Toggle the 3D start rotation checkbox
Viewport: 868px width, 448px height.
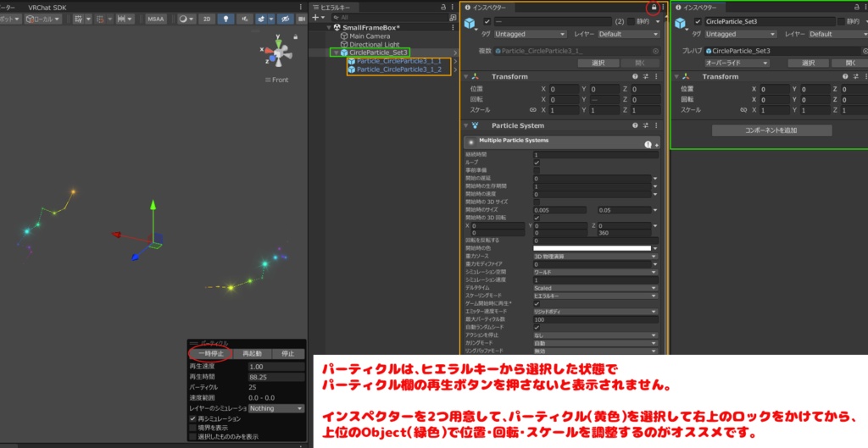click(x=537, y=218)
